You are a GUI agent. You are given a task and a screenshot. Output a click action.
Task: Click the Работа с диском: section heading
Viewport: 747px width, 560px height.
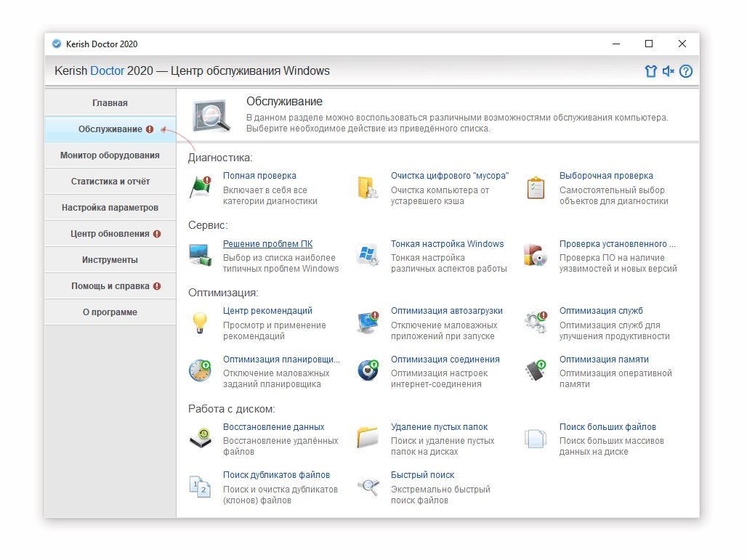click(232, 409)
